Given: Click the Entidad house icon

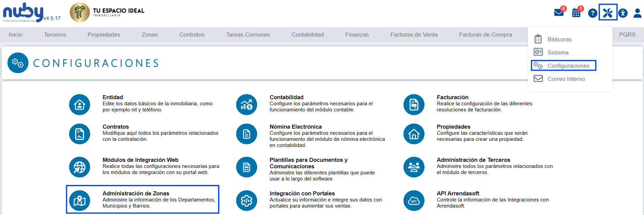Looking at the screenshot, I should (x=80, y=105).
